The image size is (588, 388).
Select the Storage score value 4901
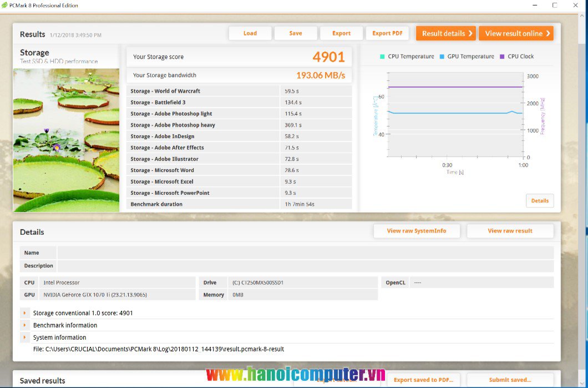pos(328,57)
